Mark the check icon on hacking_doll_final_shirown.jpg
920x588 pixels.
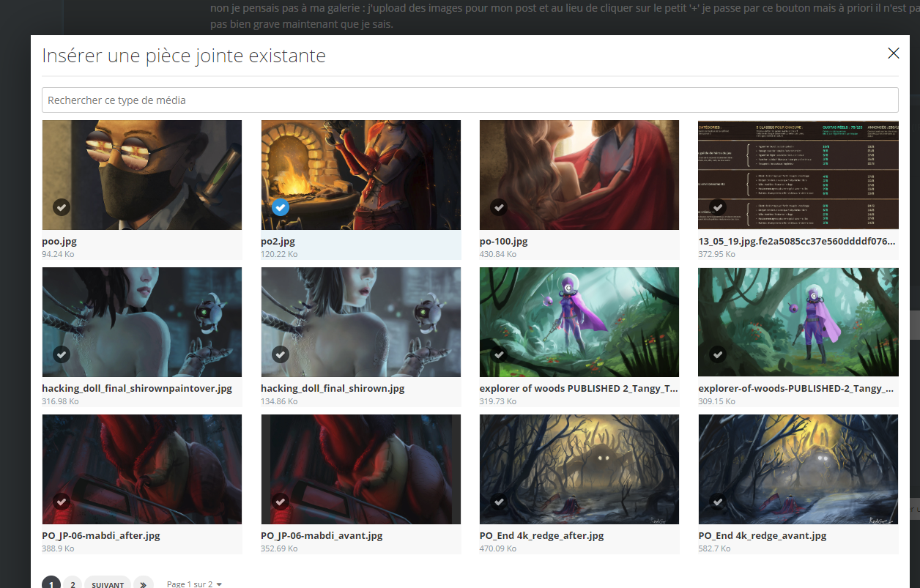click(280, 354)
